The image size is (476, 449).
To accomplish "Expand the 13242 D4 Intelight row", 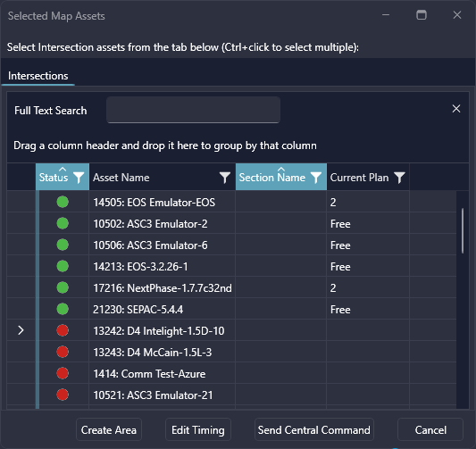I will point(21,330).
